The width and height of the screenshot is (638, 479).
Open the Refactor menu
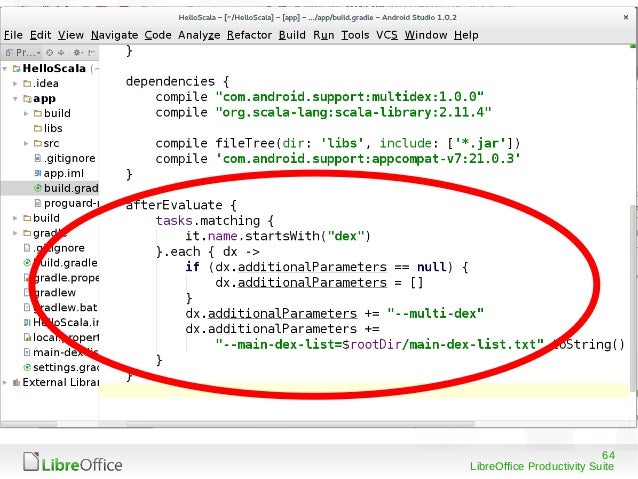[249, 35]
